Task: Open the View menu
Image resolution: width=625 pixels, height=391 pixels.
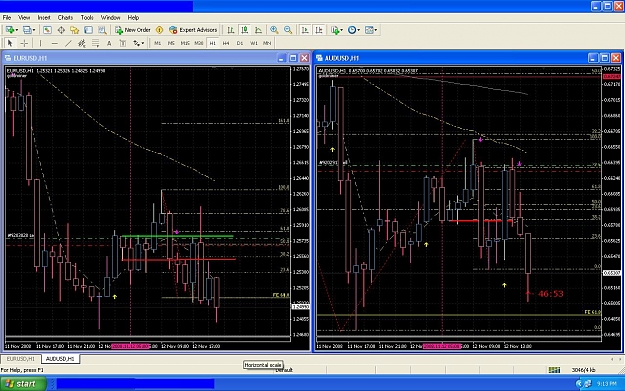Action: pos(24,18)
